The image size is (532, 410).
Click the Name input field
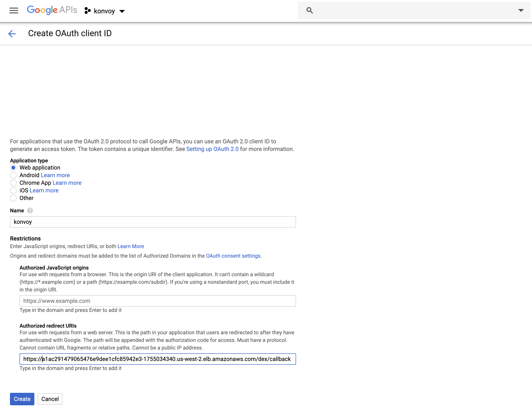tap(153, 222)
